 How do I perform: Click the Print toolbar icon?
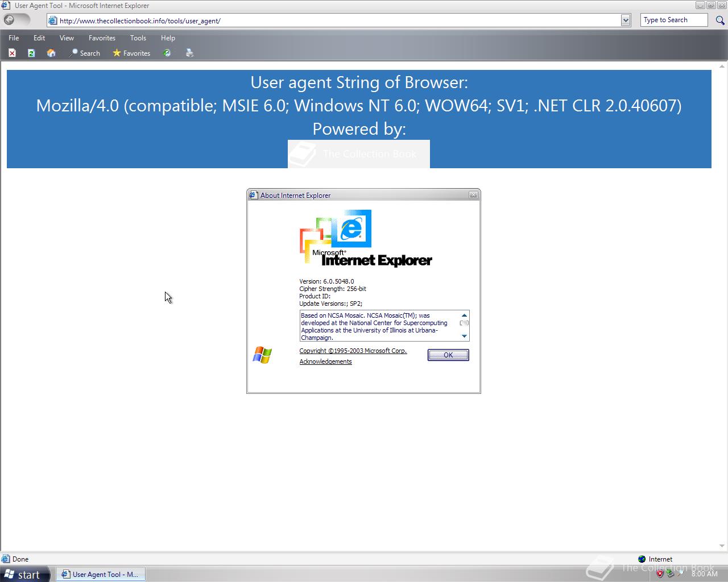pyautogui.click(x=190, y=53)
